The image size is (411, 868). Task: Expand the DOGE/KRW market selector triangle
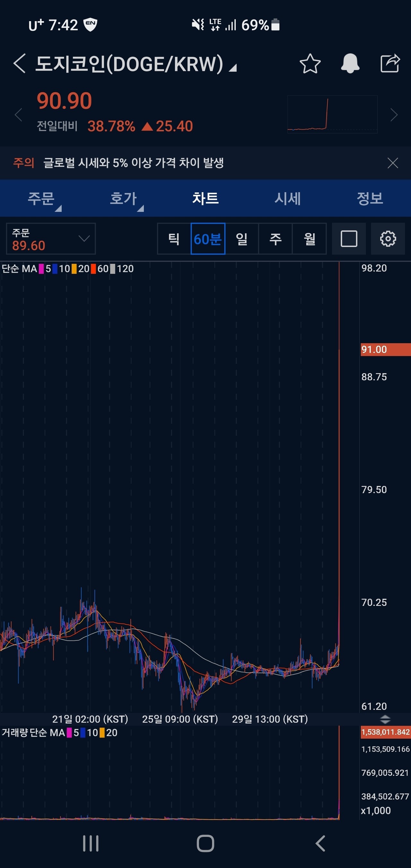(233, 68)
